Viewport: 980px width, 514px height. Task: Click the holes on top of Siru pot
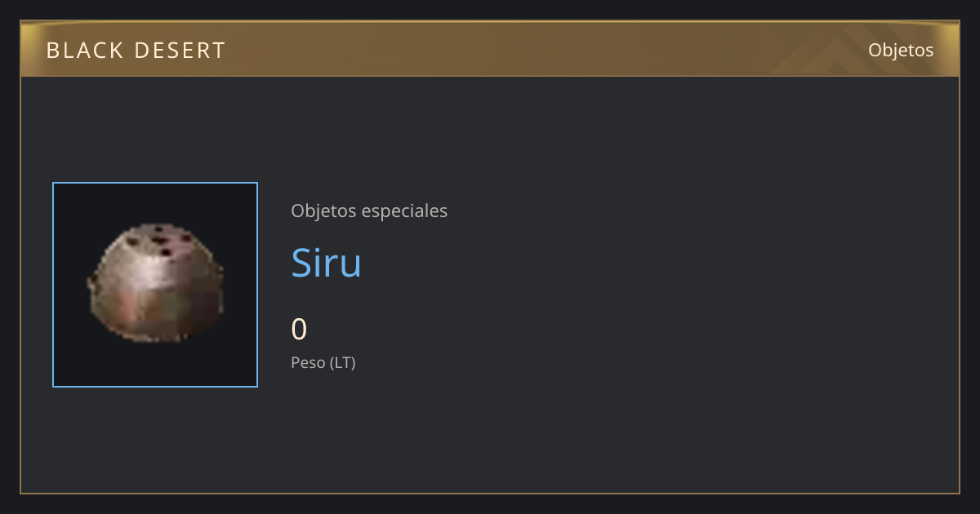[159, 239]
